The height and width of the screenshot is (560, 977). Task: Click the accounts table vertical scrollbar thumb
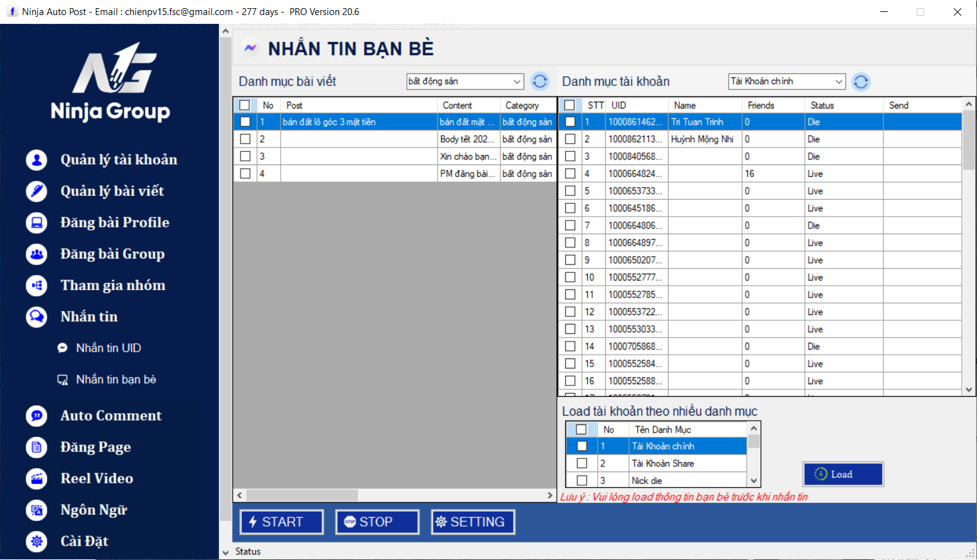tap(969, 139)
